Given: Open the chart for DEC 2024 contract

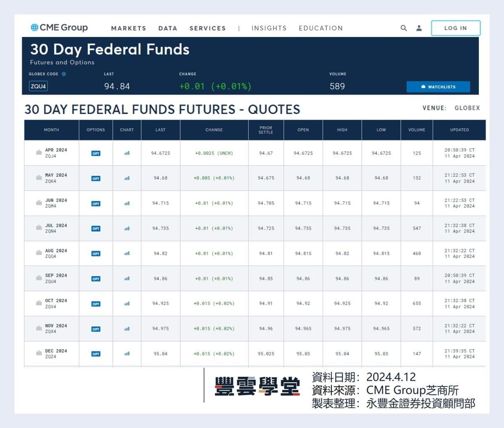Looking at the screenshot, I should pyautogui.click(x=127, y=354).
